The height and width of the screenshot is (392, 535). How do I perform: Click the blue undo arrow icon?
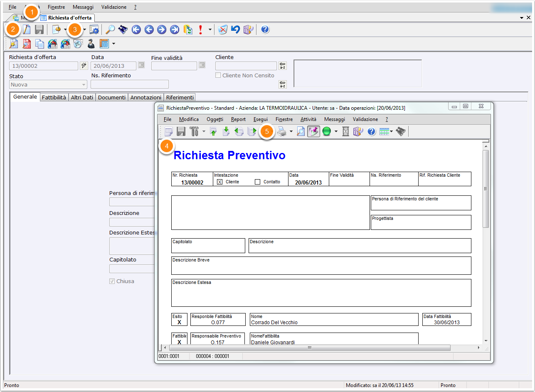tap(236, 30)
